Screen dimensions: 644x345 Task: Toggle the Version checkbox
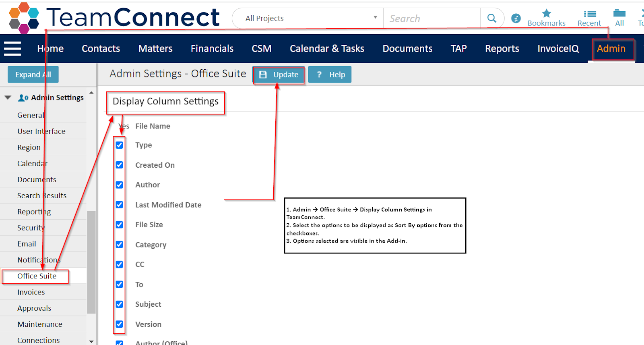[120, 324]
